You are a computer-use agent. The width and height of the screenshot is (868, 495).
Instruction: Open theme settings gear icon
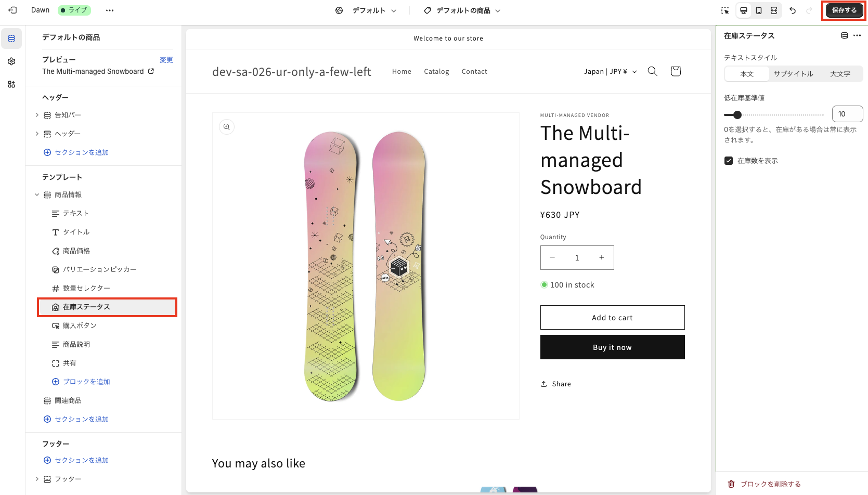tap(11, 61)
